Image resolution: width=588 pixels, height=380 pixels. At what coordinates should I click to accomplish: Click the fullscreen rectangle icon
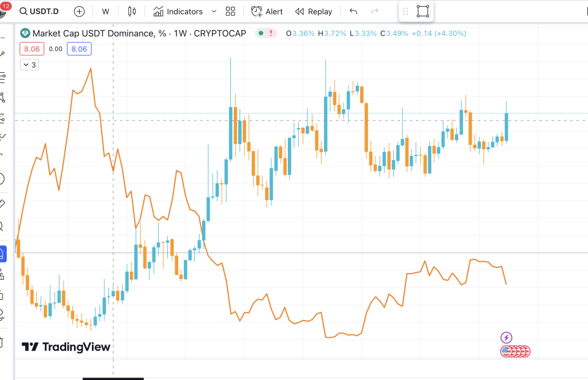pyautogui.click(x=423, y=12)
